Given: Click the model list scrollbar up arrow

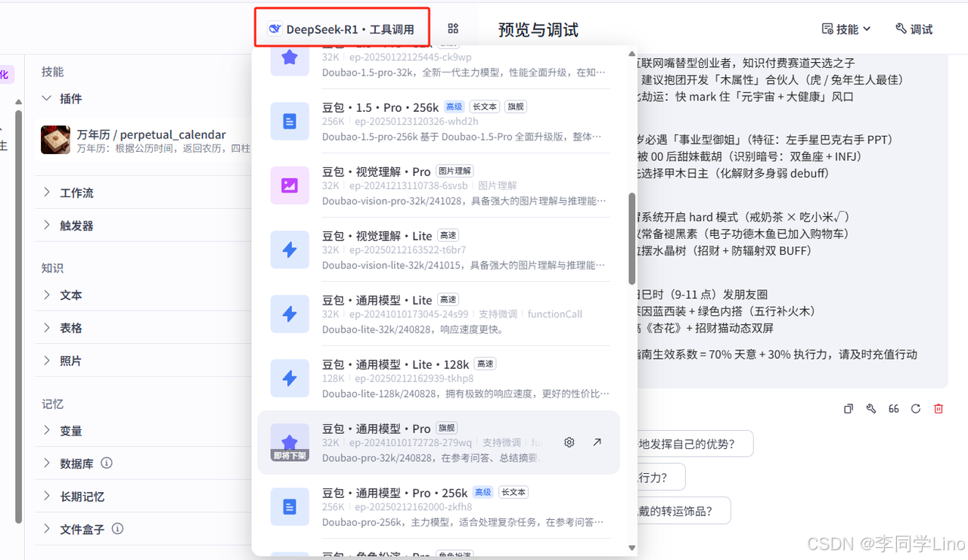Looking at the screenshot, I should (x=632, y=54).
